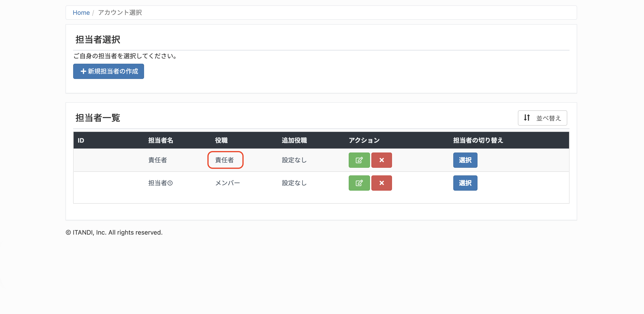Click the ID column header
The image size is (644, 314).
pyautogui.click(x=81, y=140)
